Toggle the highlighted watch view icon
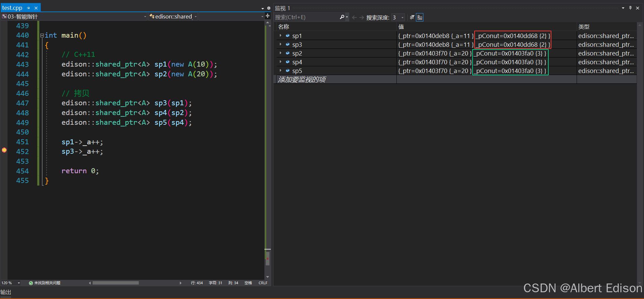Image resolution: width=644 pixels, height=299 pixels. tap(420, 17)
